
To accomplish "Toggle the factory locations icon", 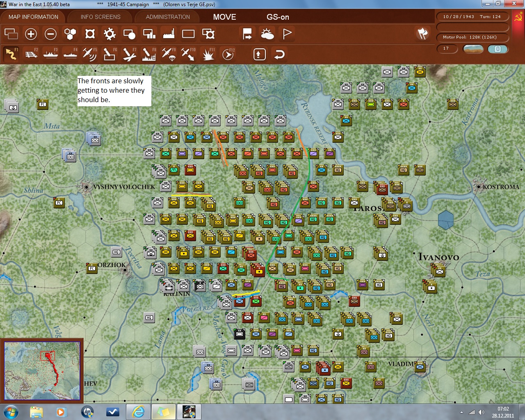I will pyautogui.click(x=169, y=34).
